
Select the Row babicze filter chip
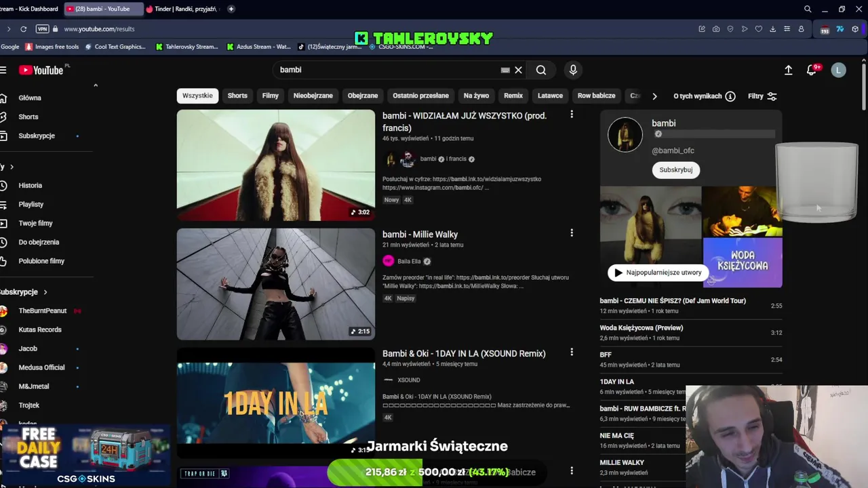pos(597,96)
